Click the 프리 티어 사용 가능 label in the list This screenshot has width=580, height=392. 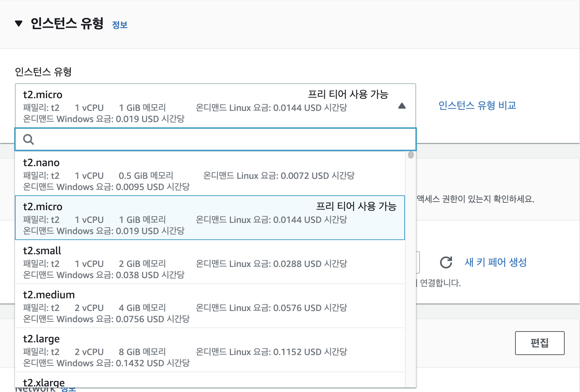pos(356,206)
